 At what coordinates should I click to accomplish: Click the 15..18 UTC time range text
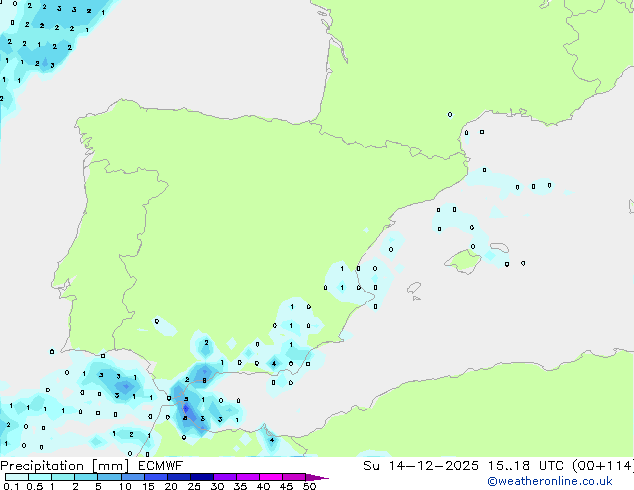[x=525, y=466]
